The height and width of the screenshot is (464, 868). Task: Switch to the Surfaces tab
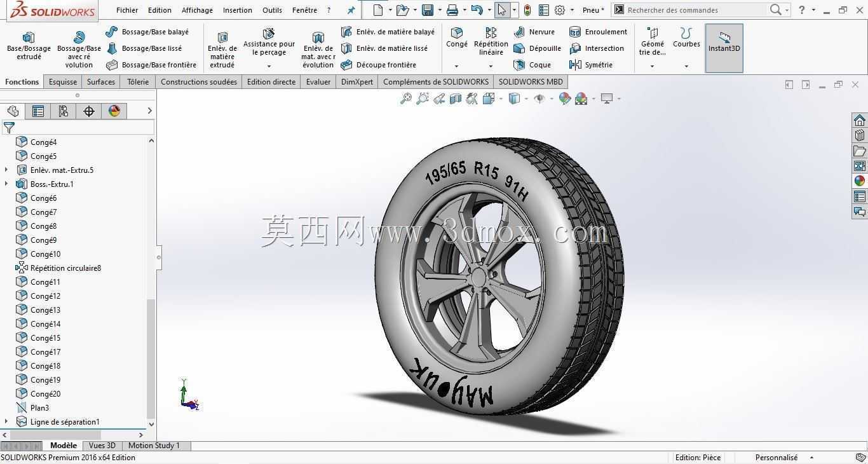101,81
